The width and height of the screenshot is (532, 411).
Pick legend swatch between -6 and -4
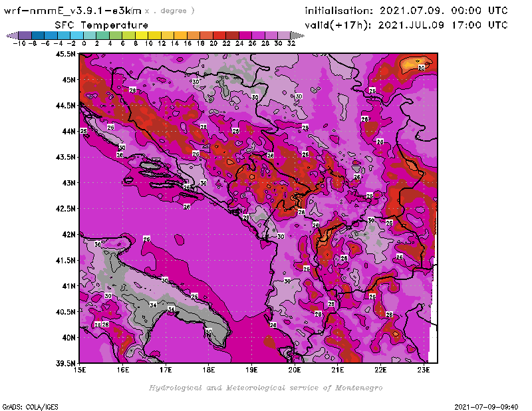[x=51, y=35]
